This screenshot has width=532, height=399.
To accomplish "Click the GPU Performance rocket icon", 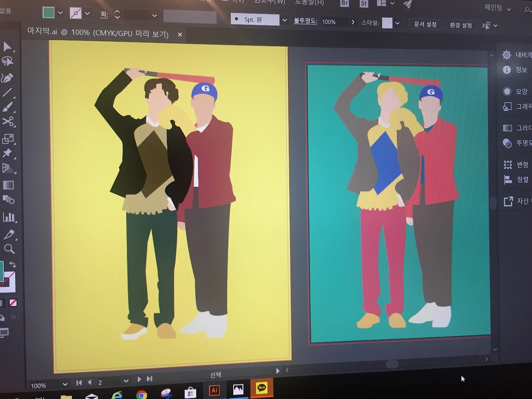I will (x=408, y=4).
